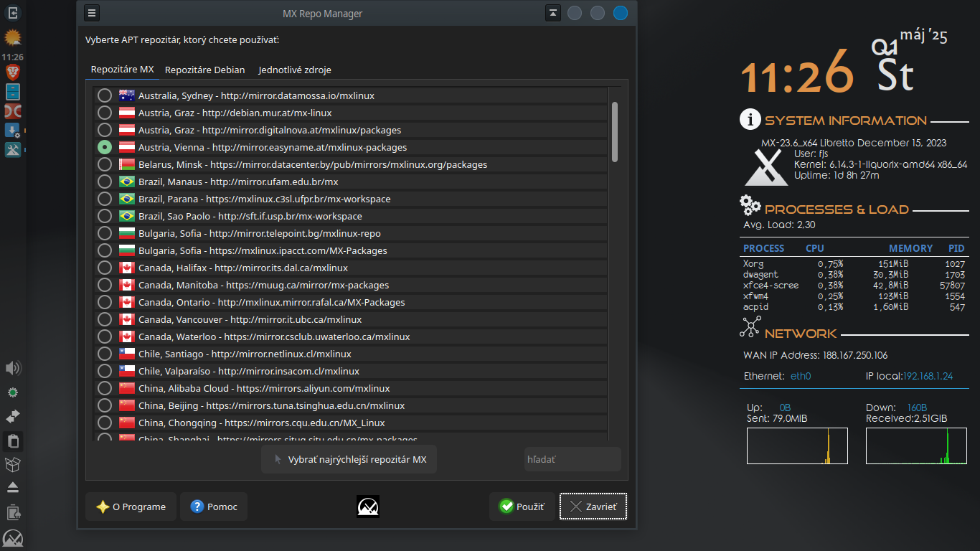This screenshot has height=551, width=980.
Task: Open Pomoc help button
Action: point(214,507)
